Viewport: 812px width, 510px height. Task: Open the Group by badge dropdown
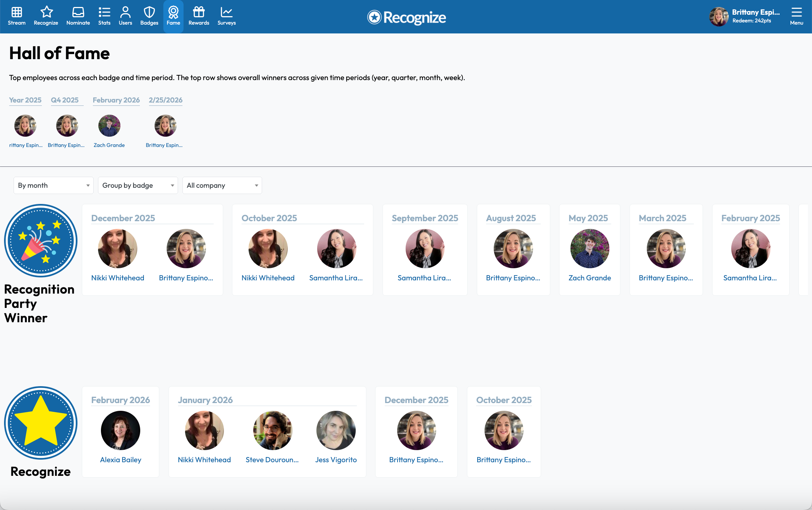138,185
